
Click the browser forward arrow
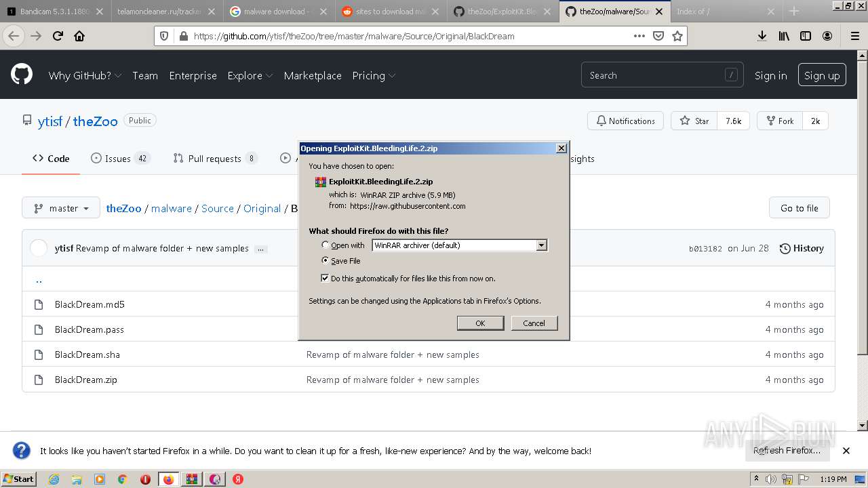point(36,36)
